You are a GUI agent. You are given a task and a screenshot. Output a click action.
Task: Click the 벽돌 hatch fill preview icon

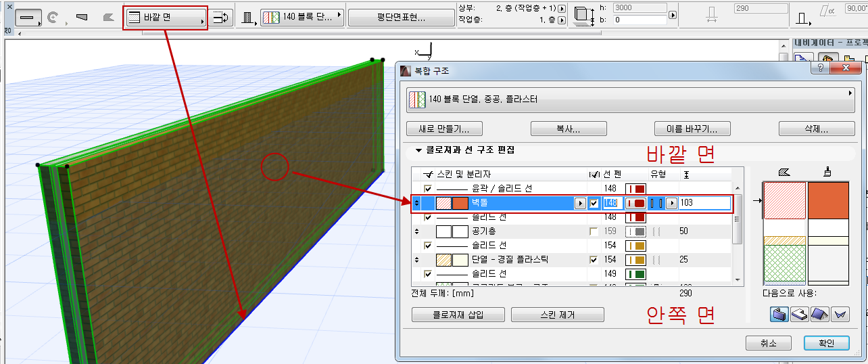(x=443, y=203)
